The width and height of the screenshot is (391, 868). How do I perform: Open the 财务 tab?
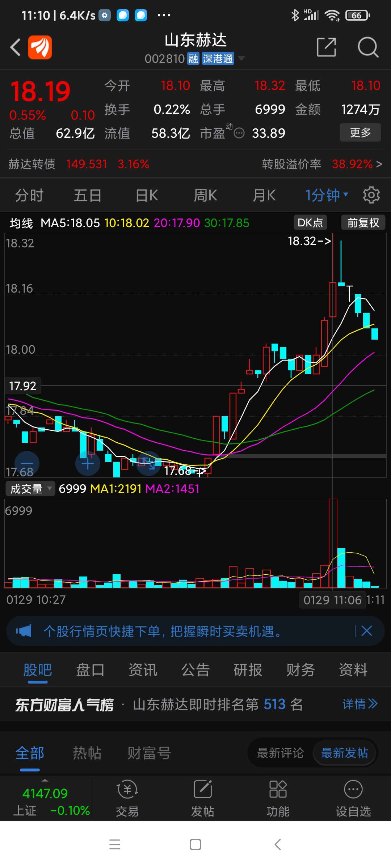[x=301, y=670]
